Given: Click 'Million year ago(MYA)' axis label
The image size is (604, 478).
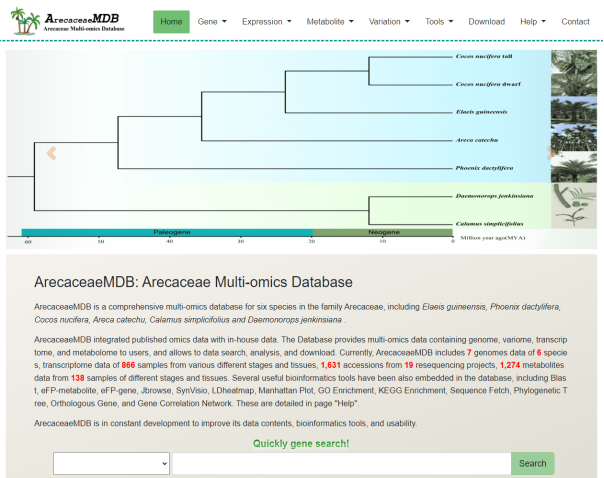Looking at the screenshot, I should [493, 238].
